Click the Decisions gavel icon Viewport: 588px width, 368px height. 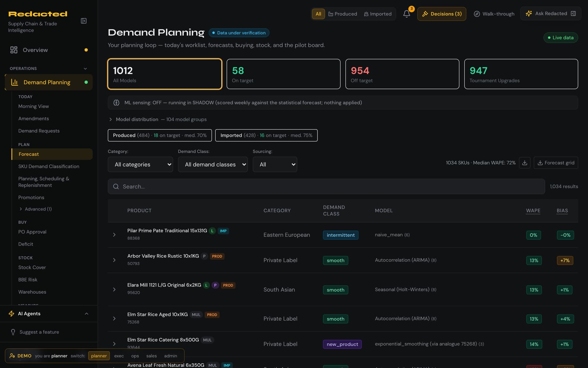(x=425, y=14)
